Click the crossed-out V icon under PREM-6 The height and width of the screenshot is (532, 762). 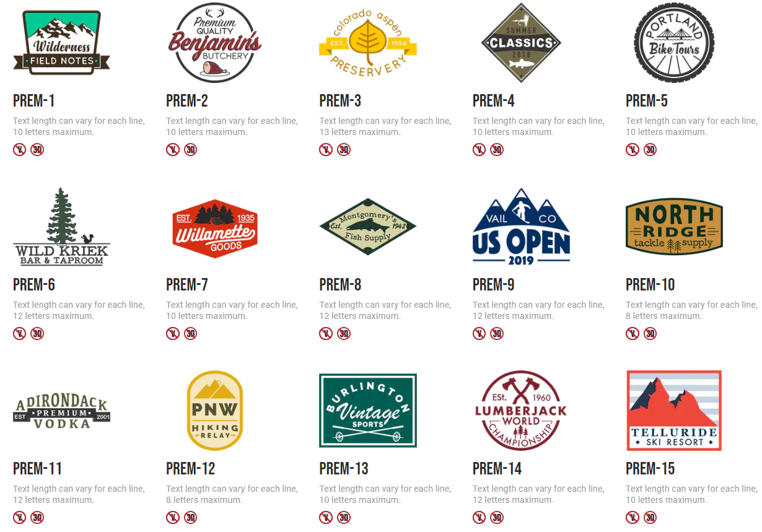click(x=20, y=333)
